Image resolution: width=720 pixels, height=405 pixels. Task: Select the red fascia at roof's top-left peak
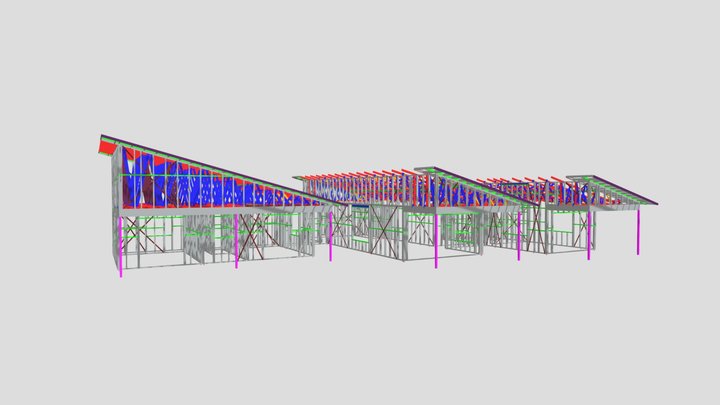coord(106,147)
